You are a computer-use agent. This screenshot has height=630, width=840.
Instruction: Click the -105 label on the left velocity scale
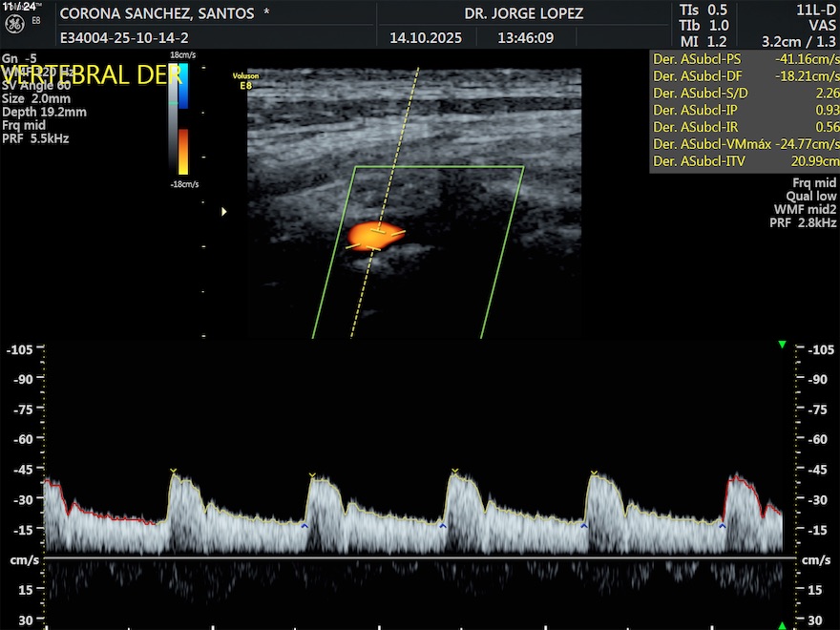coord(20,350)
